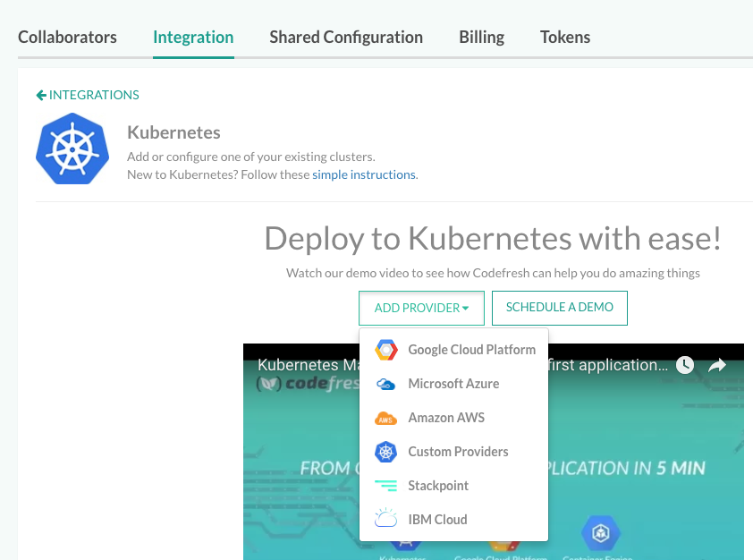Open the Collaborators tab
This screenshot has height=560, width=753.
[67, 38]
